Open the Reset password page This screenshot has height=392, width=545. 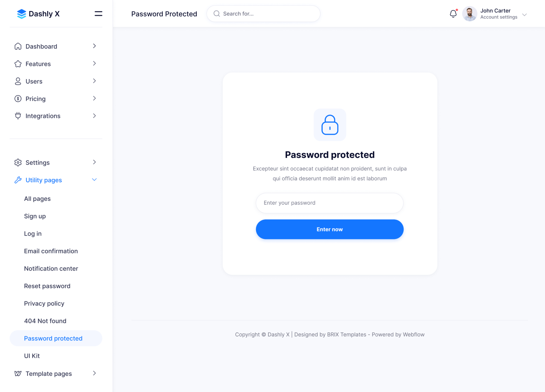click(47, 286)
